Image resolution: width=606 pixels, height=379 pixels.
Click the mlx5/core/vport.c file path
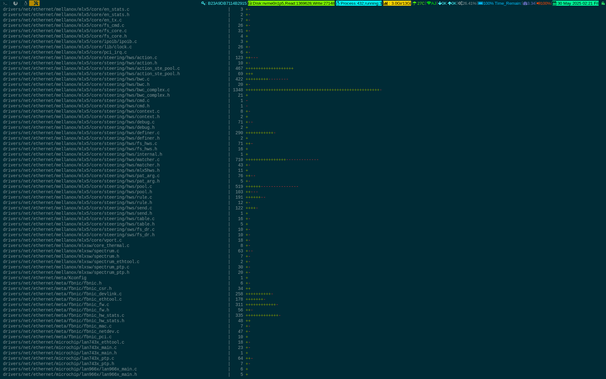[62, 240]
